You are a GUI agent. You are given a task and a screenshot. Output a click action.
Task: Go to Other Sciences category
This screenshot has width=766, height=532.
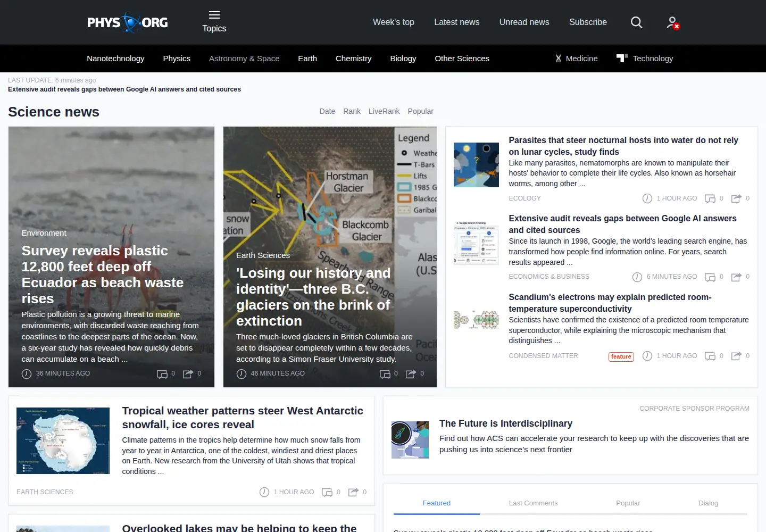(x=462, y=59)
